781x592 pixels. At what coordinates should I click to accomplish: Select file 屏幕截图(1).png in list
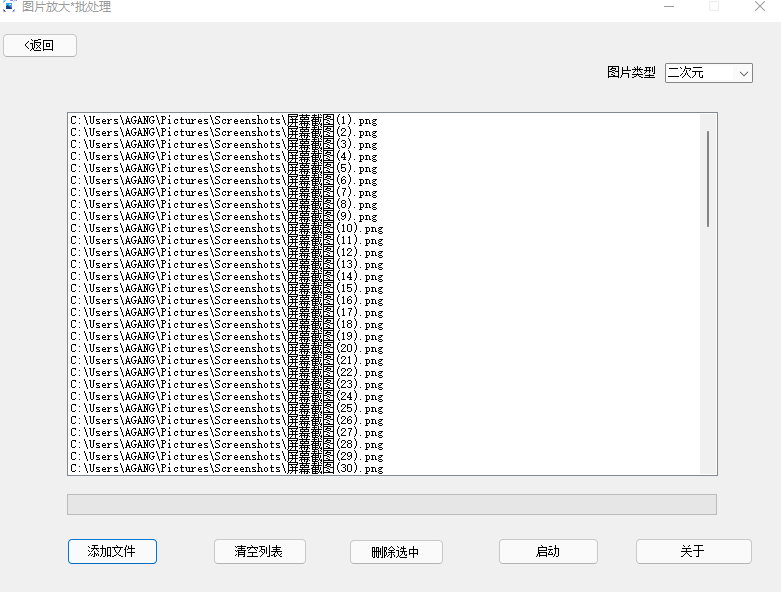click(x=225, y=120)
